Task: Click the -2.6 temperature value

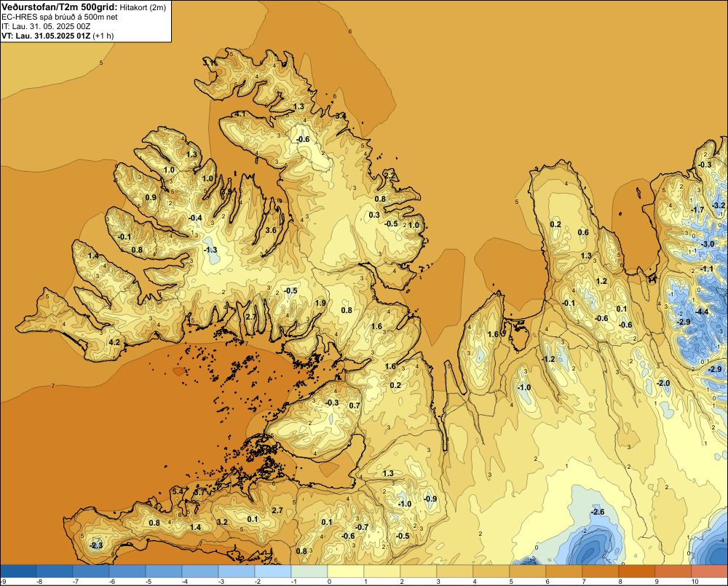Action: coord(598,512)
